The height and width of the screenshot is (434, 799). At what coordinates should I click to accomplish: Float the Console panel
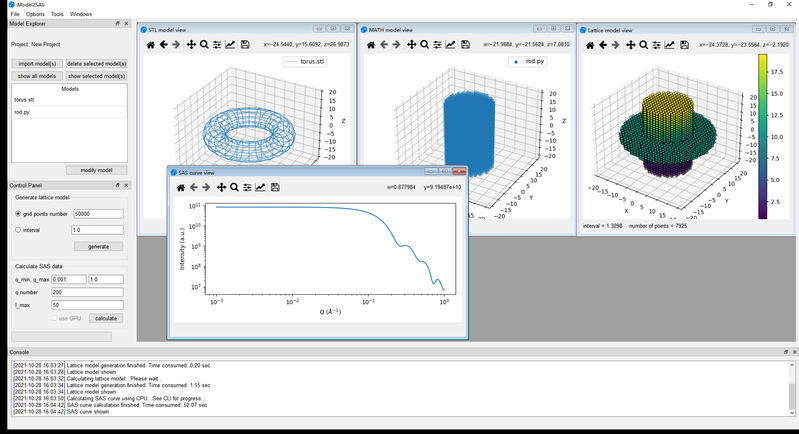[x=785, y=353]
